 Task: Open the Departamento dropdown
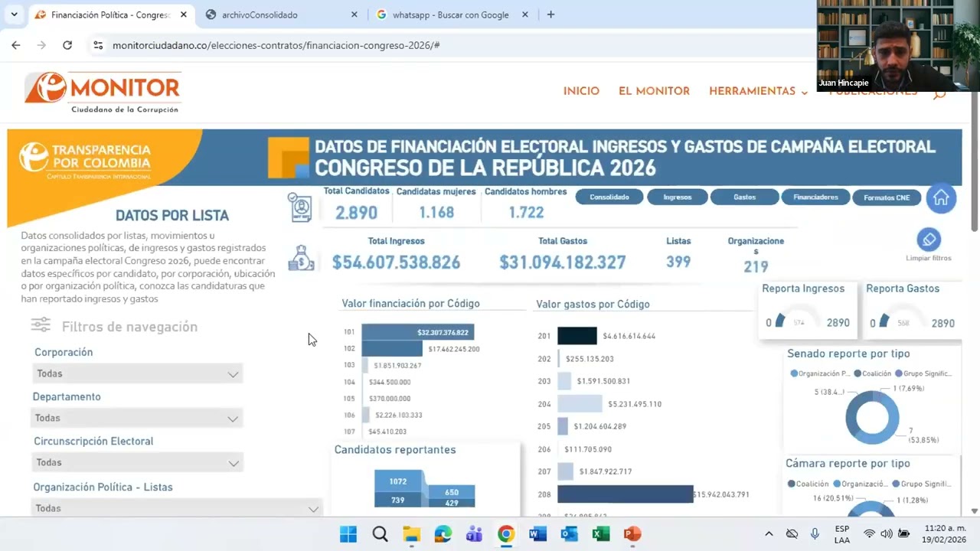click(x=138, y=418)
